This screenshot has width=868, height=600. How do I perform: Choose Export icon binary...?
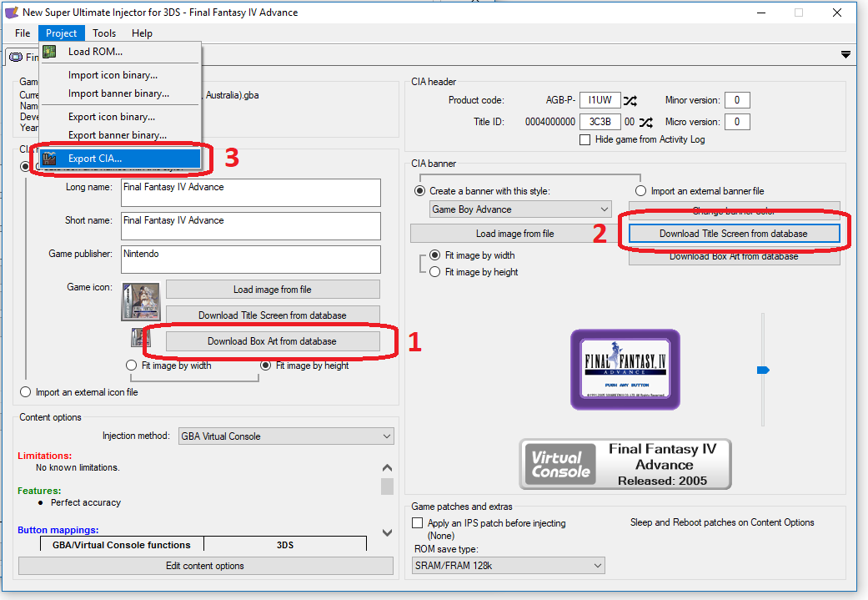point(120,117)
